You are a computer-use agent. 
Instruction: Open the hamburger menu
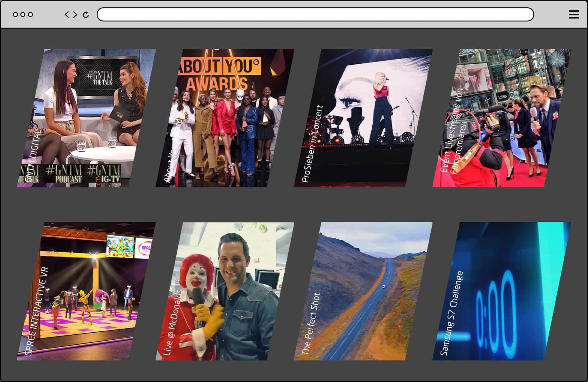click(574, 14)
